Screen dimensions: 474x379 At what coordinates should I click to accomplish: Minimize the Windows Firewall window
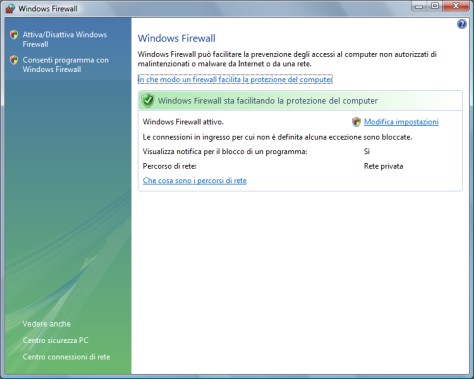tap(419, 6)
